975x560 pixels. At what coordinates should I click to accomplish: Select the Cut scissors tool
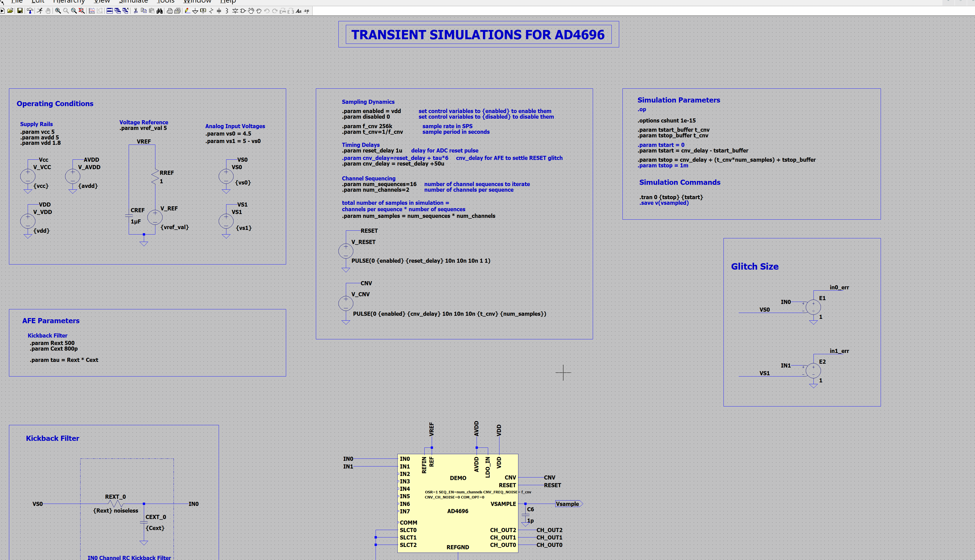[136, 11]
